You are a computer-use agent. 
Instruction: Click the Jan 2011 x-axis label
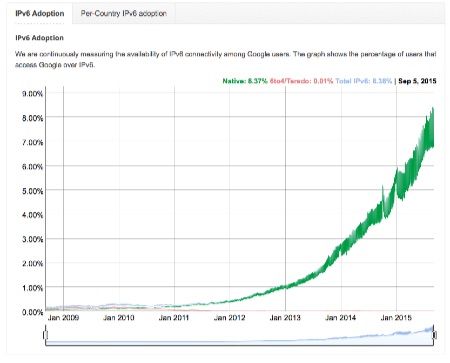pos(174,318)
